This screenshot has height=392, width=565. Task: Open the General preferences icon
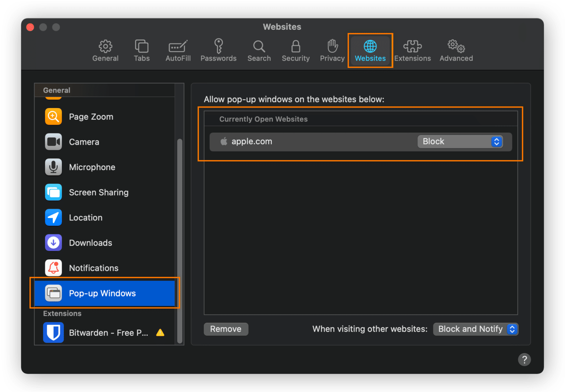click(105, 50)
